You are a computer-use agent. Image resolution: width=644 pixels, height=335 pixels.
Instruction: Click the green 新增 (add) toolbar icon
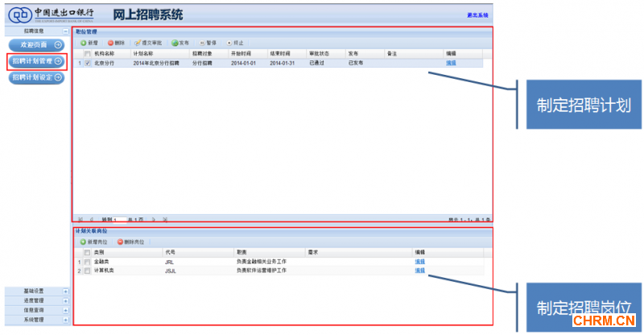click(83, 42)
